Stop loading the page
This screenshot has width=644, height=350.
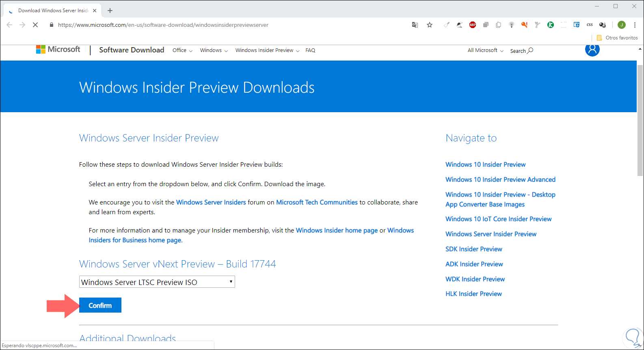[x=35, y=25]
